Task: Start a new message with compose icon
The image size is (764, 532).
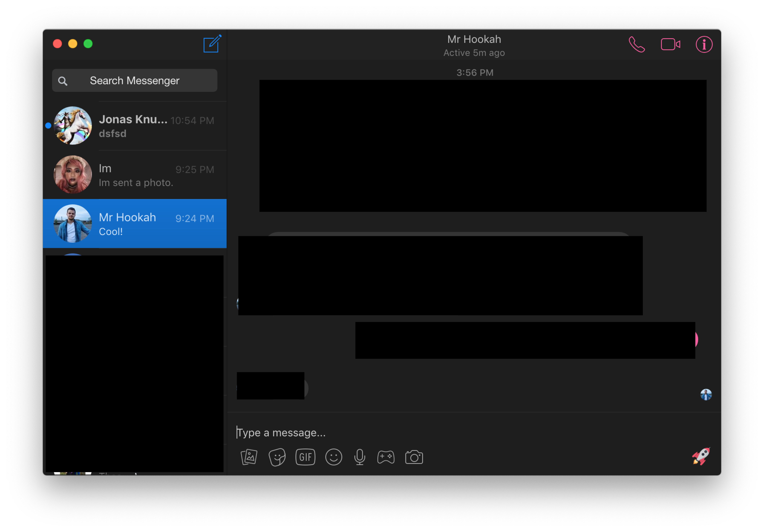Action: click(212, 44)
